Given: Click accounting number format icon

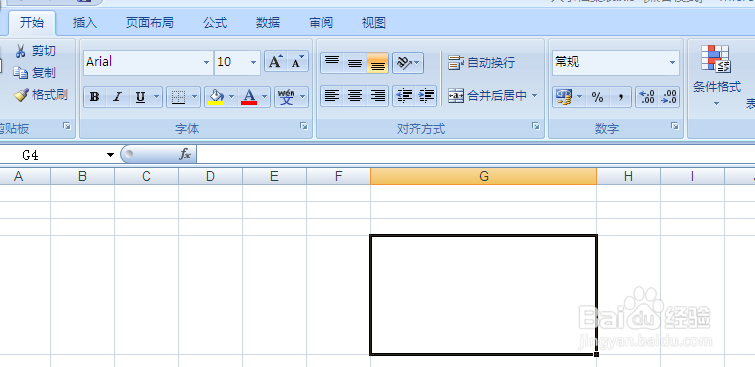Looking at the screenshot, I should [564, 97].
